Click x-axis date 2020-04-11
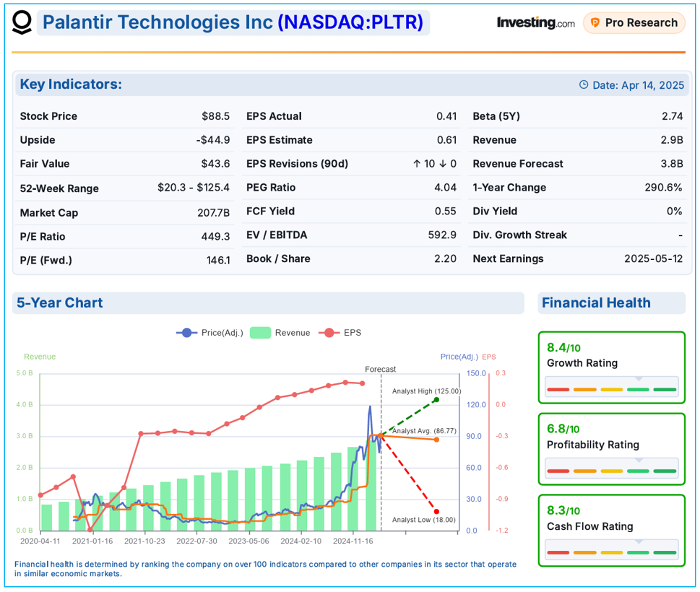This screenshot has width=700, height=592. (40, 541)
